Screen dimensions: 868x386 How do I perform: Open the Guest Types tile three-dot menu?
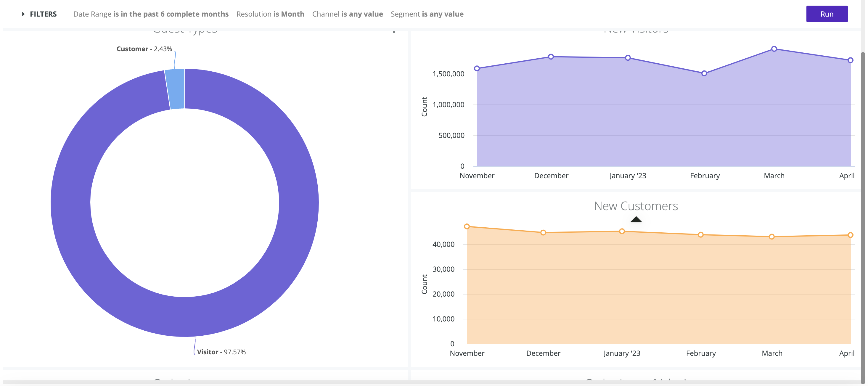tap(393, 31)
